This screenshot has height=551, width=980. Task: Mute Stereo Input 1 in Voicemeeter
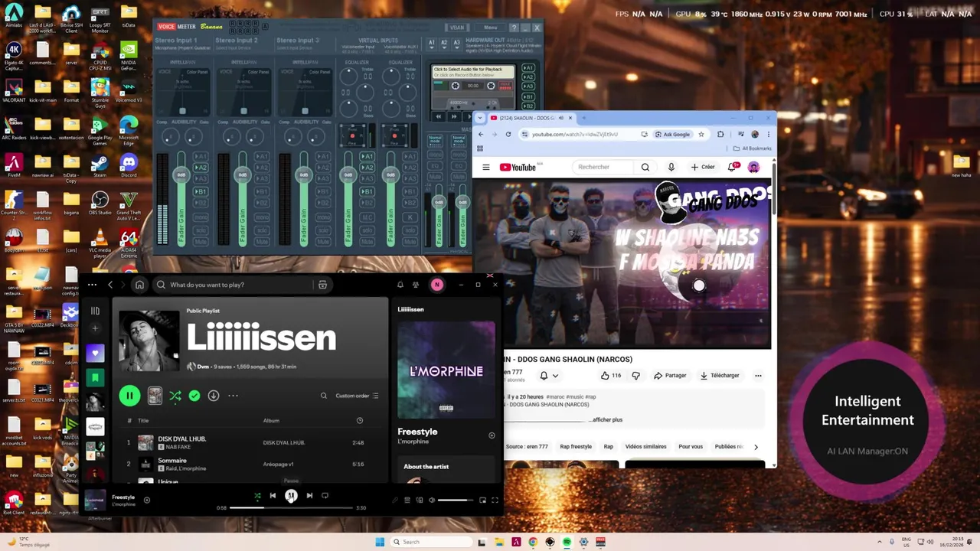(x=200, y=241)
